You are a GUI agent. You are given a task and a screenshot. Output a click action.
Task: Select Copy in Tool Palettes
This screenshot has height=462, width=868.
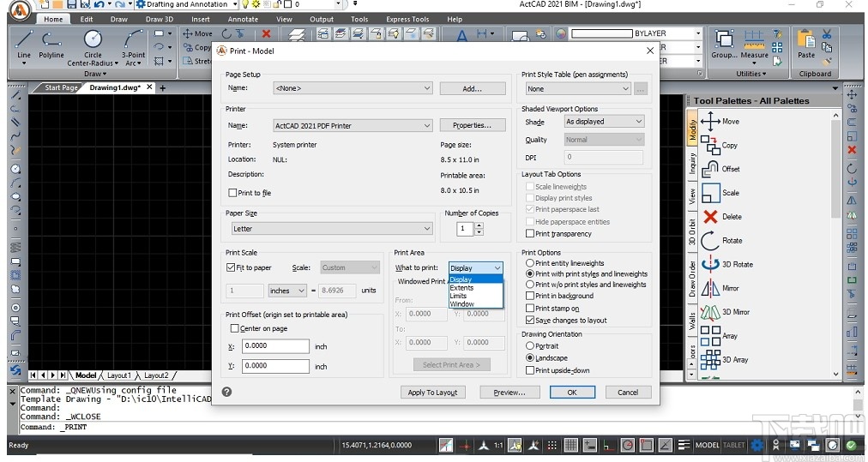719,145
